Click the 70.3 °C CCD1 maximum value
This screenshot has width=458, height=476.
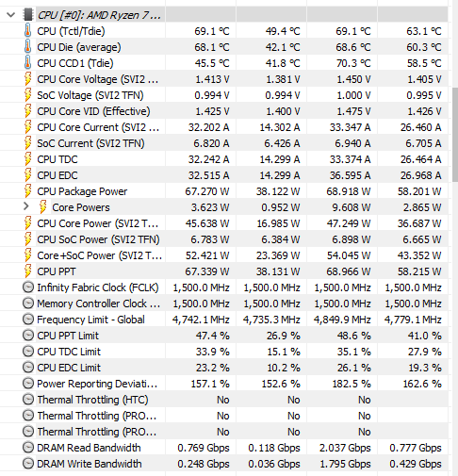click(x=353, y=63)
